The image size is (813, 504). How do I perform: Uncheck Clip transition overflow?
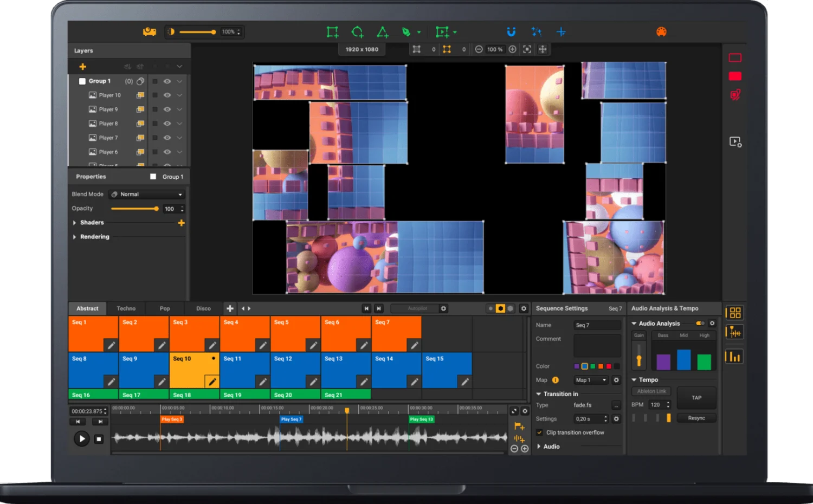(x=539, y=432)
